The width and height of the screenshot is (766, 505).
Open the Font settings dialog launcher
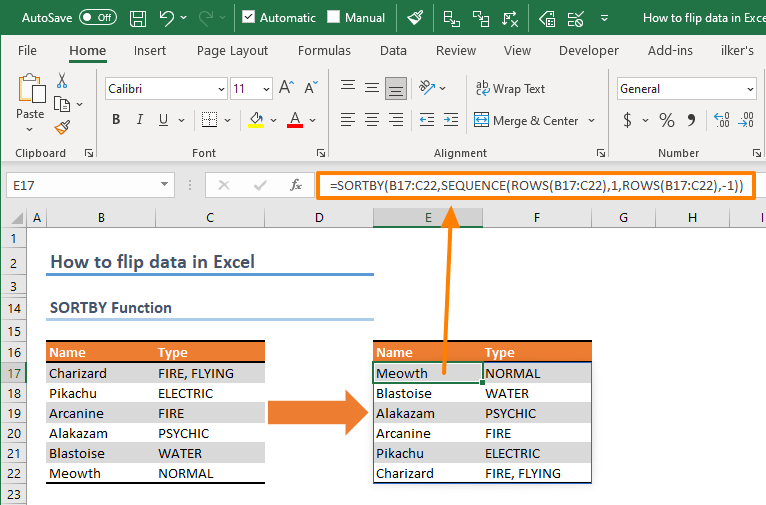321,153
